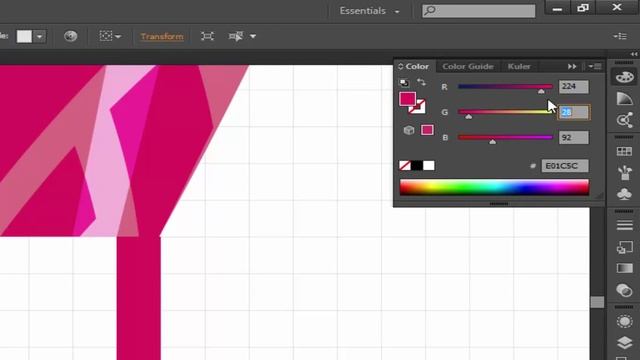Open the Appearance panel dock icon

coord(624,322)
